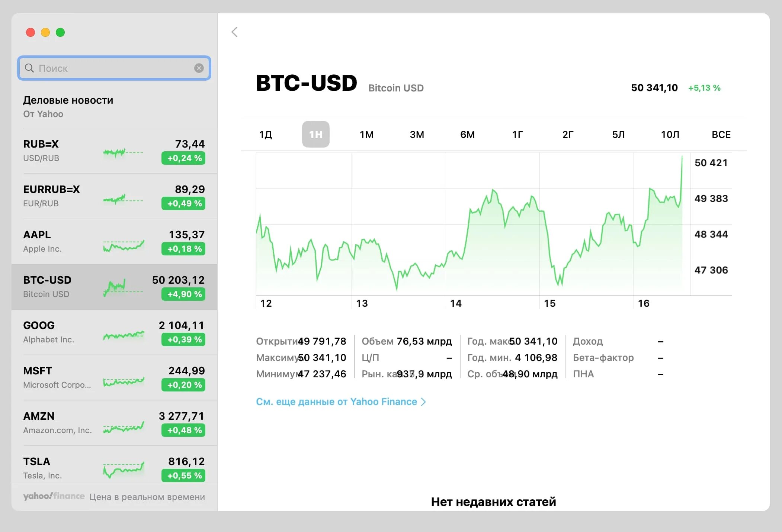Click the Нет недавних статей heading
782x532 pixels.
(x=493, y=502)
